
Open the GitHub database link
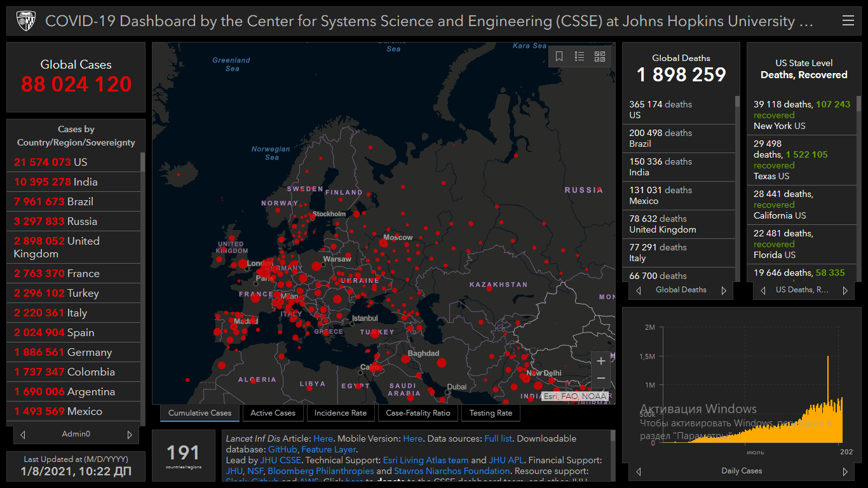tap(282, 449)
